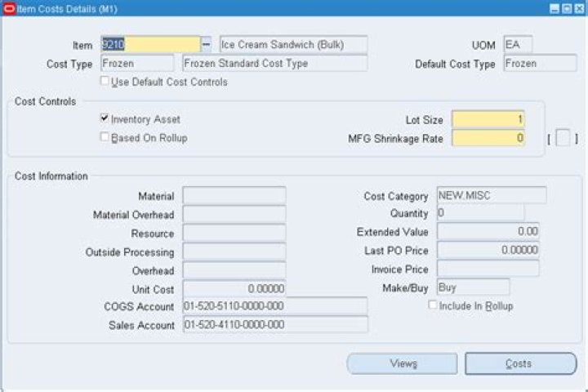Click the Sales Account field
The image size is (588, 392).
(275, 324)
